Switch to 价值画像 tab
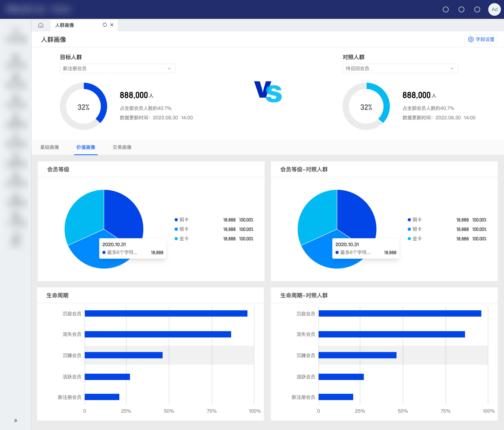The width and height of the screenshot is (504, 430). (86, 147)
